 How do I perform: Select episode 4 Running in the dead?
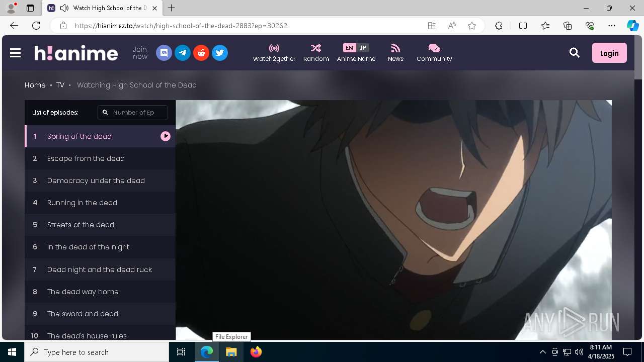100,203
